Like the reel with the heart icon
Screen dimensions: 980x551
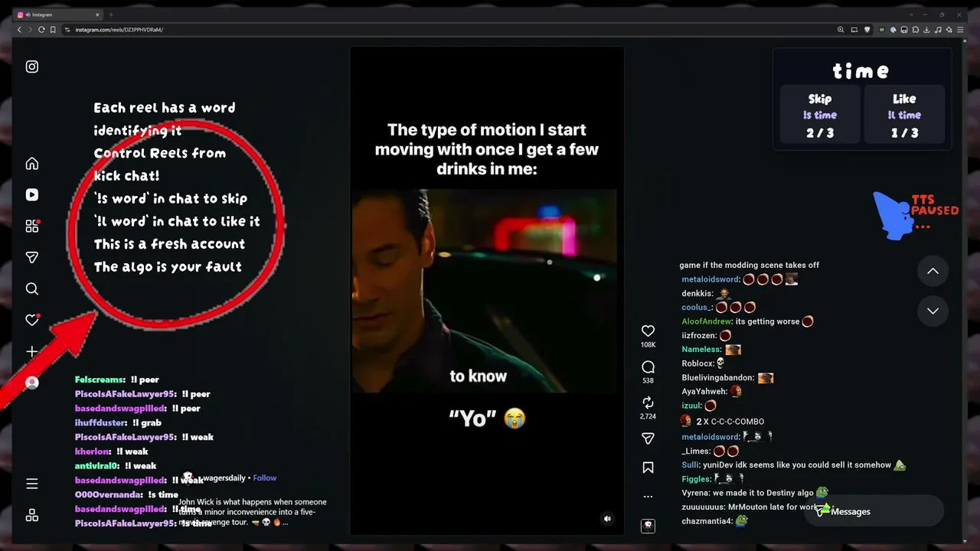click(648, 331)
